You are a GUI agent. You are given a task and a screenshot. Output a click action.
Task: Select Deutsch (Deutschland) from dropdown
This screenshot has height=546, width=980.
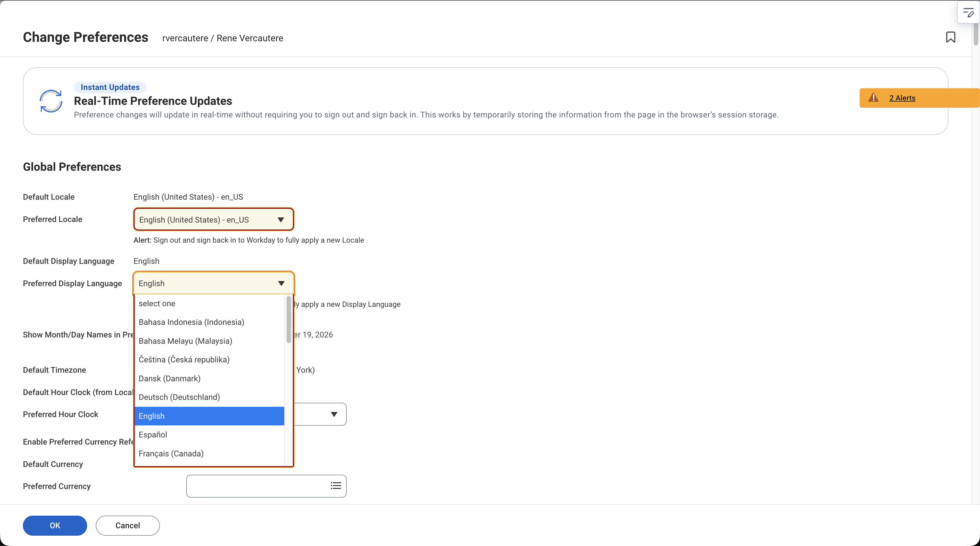(x=209, y=397)
